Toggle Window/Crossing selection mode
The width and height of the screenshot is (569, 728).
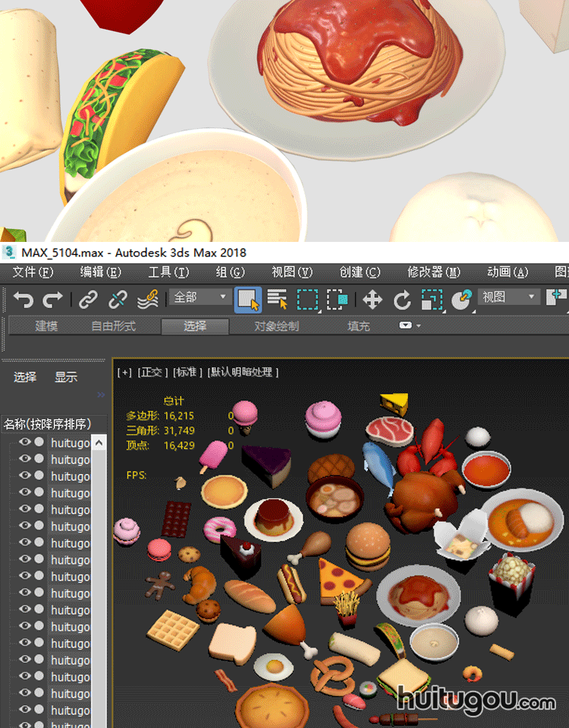click(338, 300)
